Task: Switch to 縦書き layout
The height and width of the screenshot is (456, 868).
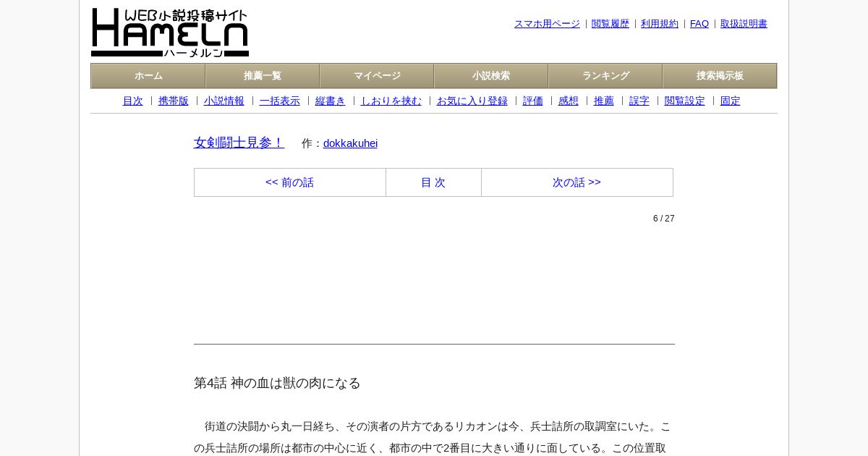Action: tap(331, 101)
